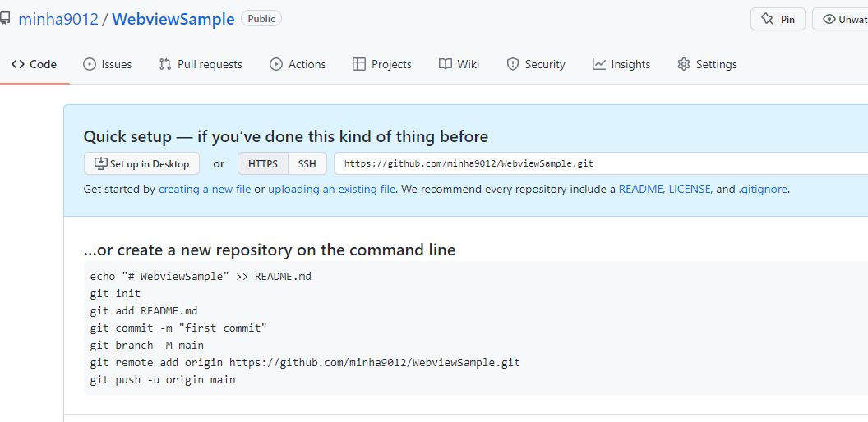868x422 pixels.
Task: Switch to the Code tab
Action: [x=35, y=64]
